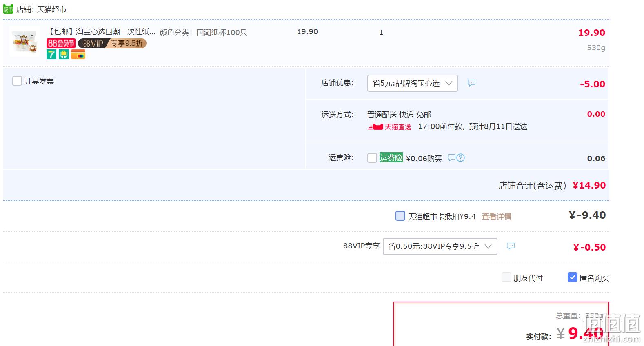Click the question mark help icon for 运费险
The height and width of the screenshot is (346, 644).
[x=460, y=157]
